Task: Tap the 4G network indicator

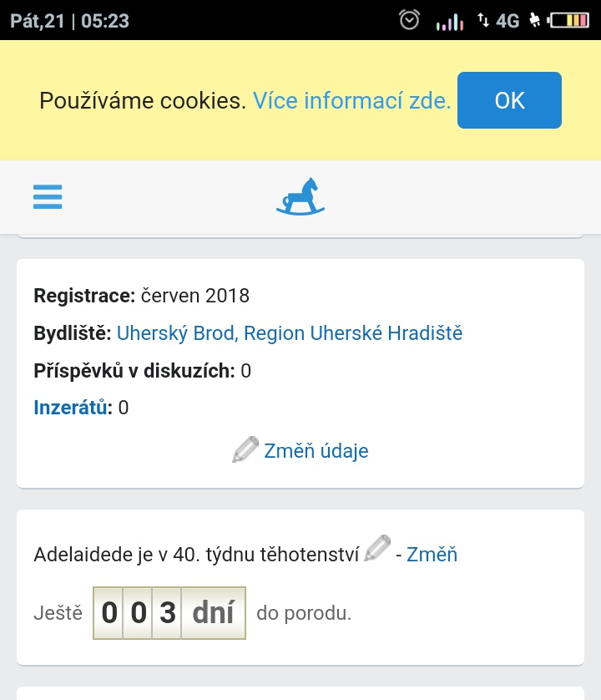Action: point(507,20)
